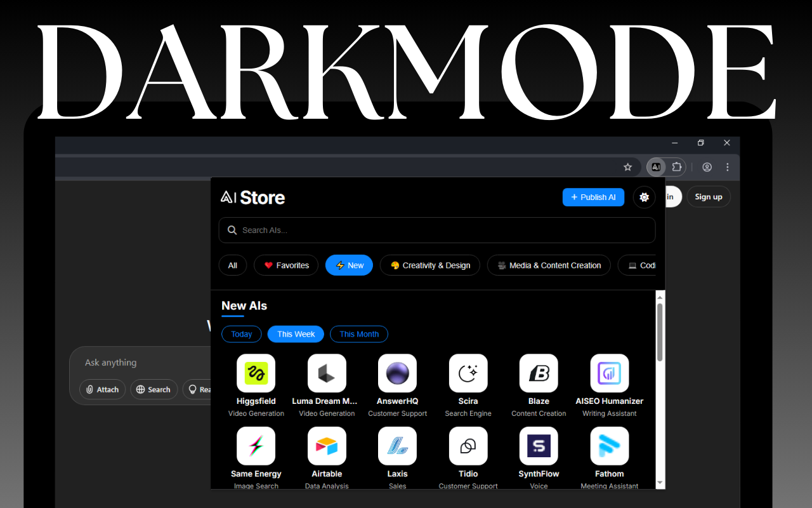
Task: Open the Same Energy icon
Action: [256, 446]
